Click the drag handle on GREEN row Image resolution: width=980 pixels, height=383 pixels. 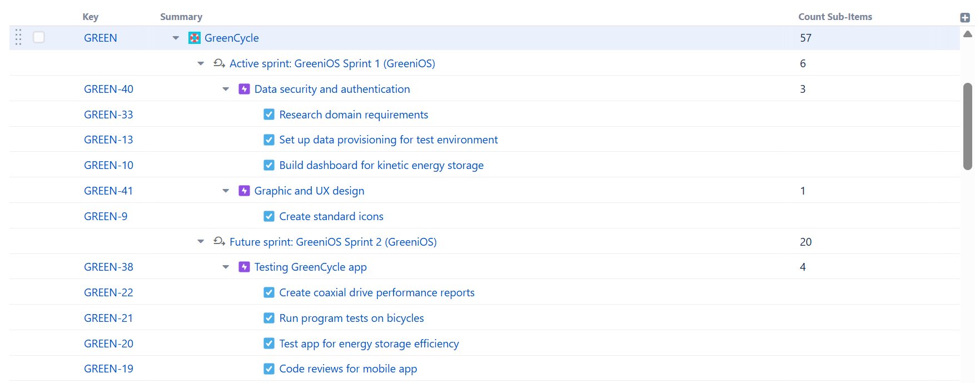[x=18, y=37]
